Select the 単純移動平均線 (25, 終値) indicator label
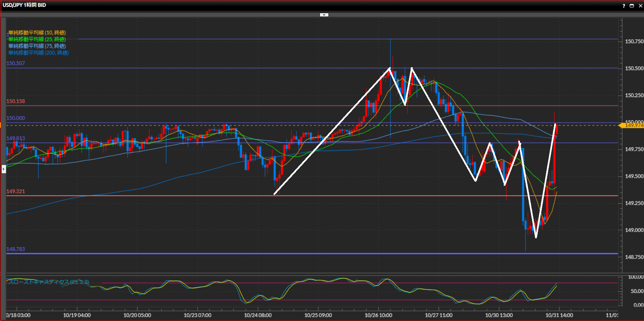Screen dimensions: 644x321 (x=37, y=39)
